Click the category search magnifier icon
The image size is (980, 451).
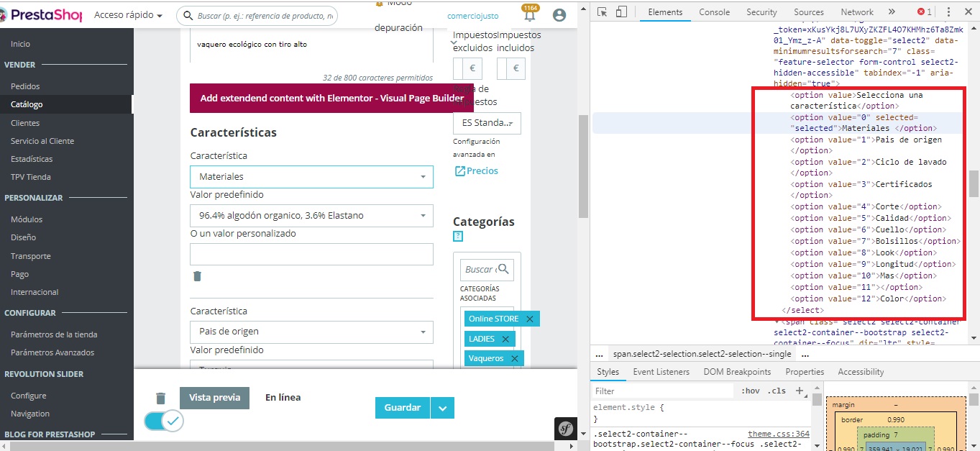[503, 269]
